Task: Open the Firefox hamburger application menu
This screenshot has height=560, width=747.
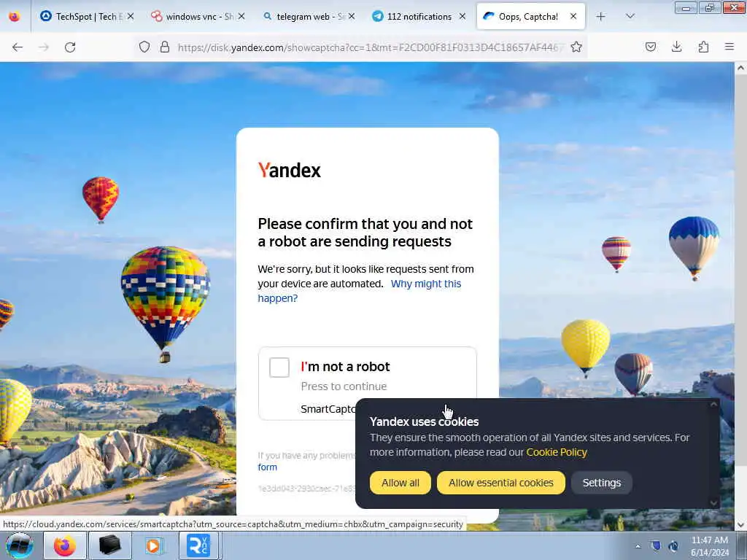Action: coord(729,47)
